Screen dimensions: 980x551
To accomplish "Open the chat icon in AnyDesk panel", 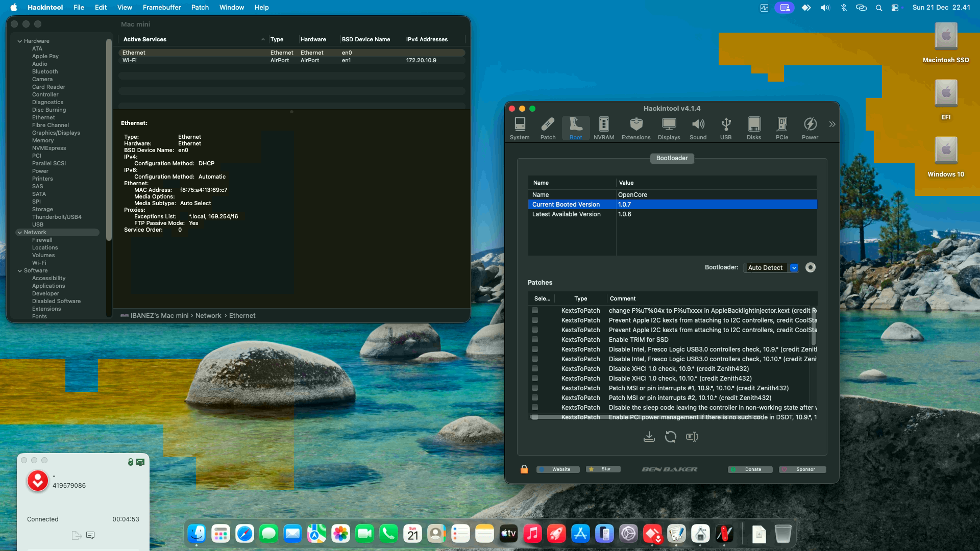I will pos(90,535).
